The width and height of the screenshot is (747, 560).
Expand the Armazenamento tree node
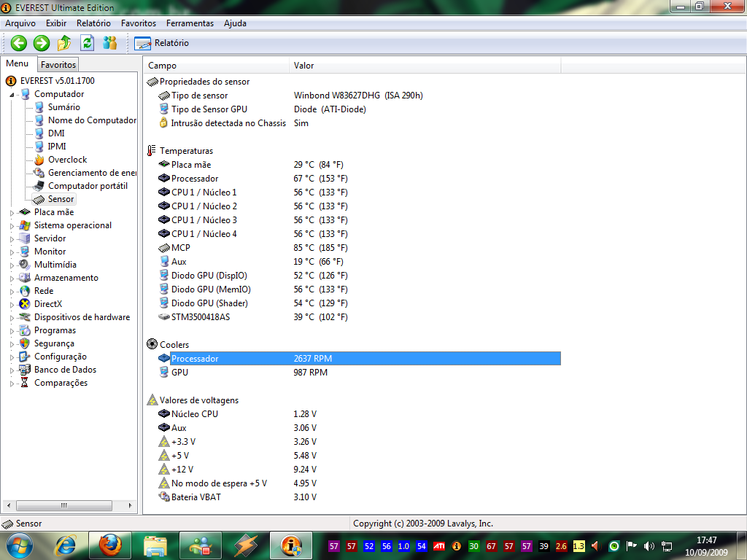pyautogui.click(x=12, y=278)
